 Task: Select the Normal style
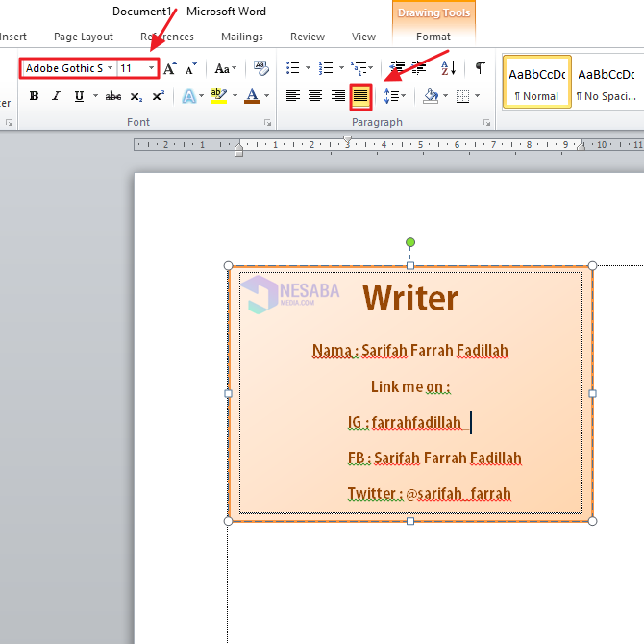click(x=536, y=82)
